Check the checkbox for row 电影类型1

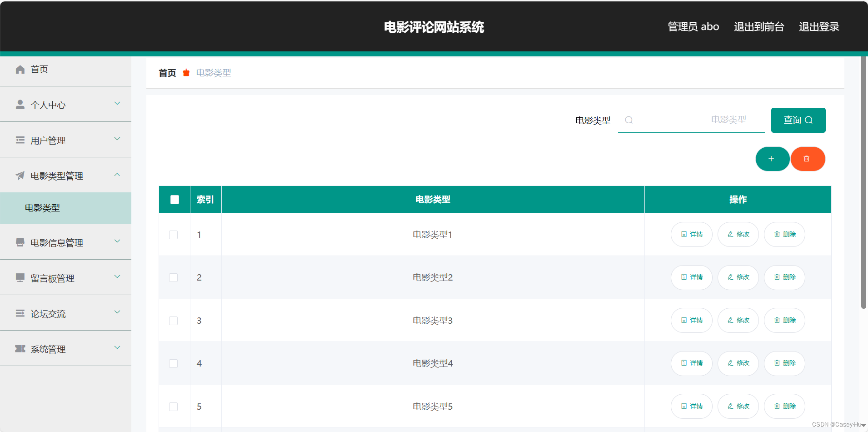pyautogui.click(x=173, y=235)
